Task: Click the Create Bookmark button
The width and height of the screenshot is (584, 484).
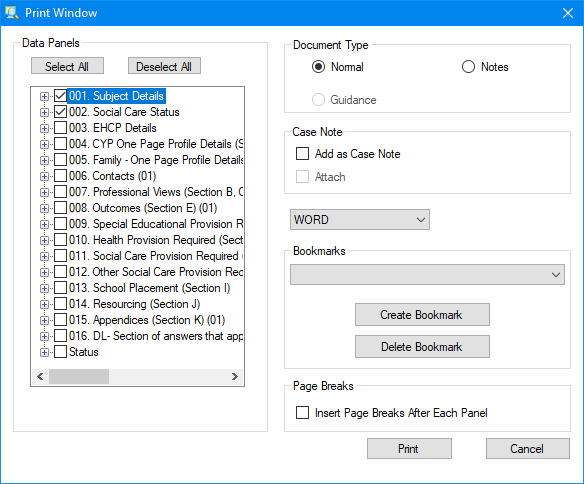Action: tap(422, 315)
